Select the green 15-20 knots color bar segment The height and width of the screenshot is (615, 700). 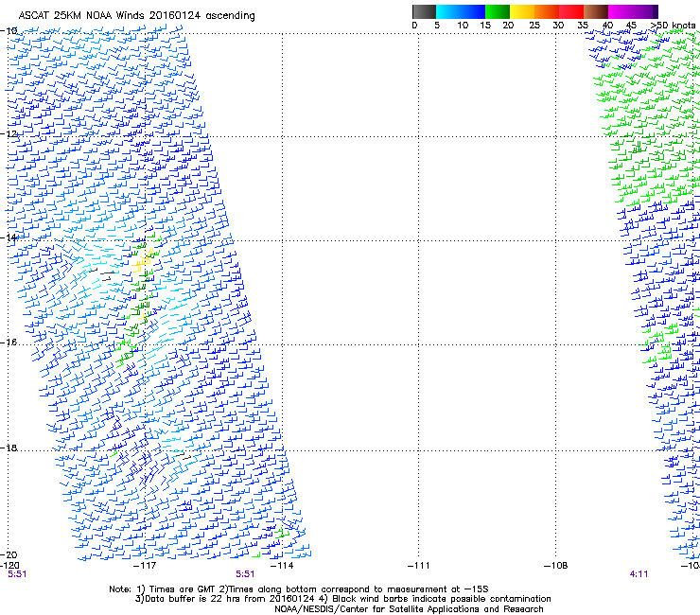tap(498, 11)
